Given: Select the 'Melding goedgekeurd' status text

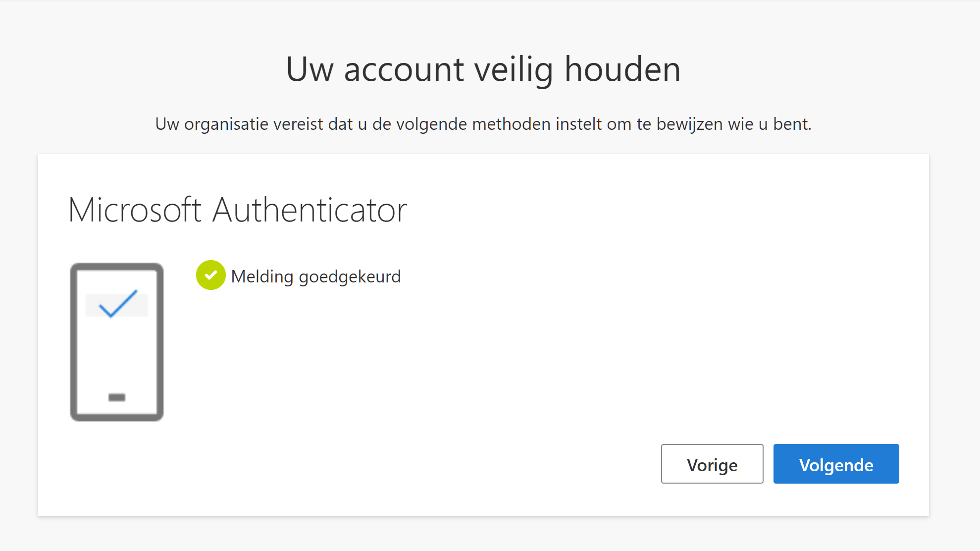Looking at the screenshot, I should coord(316,276).
